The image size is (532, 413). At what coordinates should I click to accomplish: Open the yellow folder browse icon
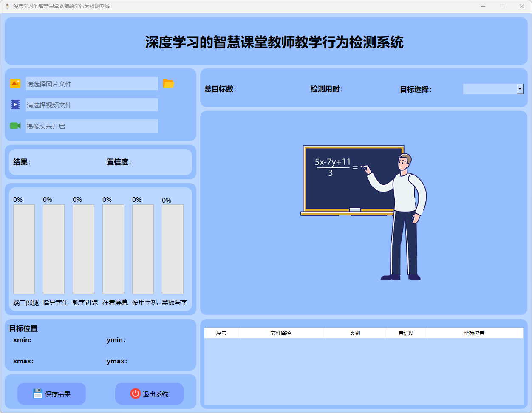tap(169, 83)
